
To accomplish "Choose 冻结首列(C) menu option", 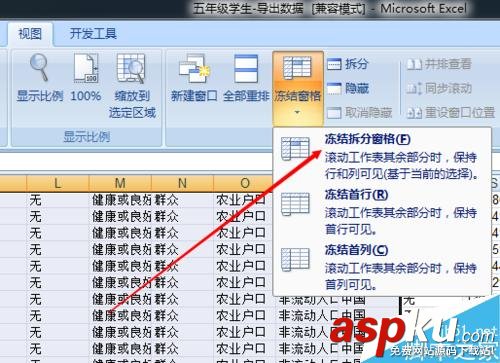I will [382, 267].
